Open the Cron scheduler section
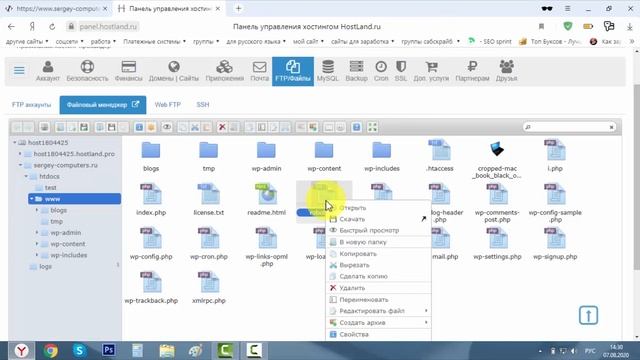The image size is (640, 360). 381,71
